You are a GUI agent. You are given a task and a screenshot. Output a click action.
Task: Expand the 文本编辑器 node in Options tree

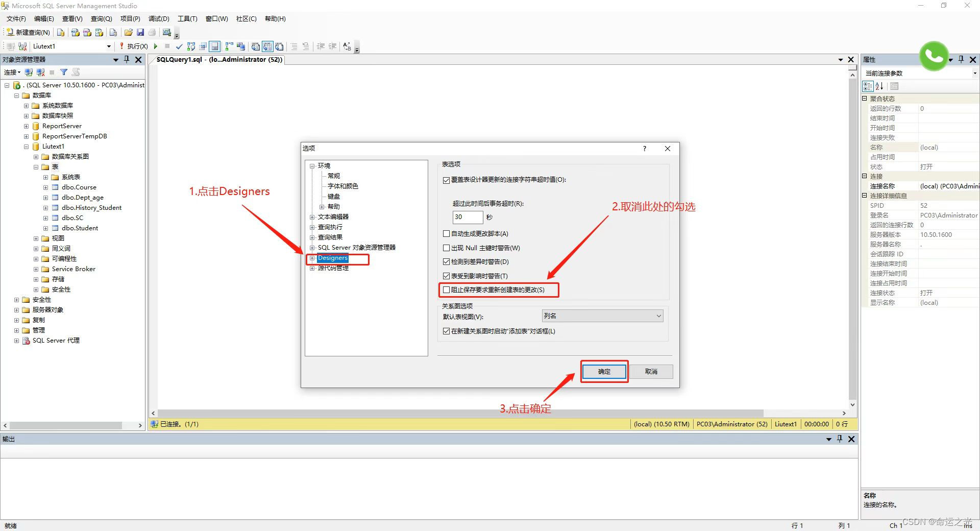click(x=312, y=217)
